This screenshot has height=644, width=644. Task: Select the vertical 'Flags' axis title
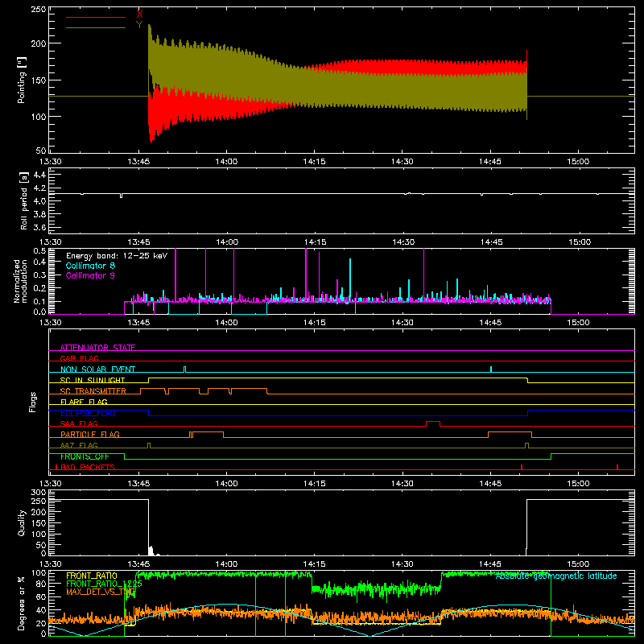pyautogui.click(x=33, y=402)
